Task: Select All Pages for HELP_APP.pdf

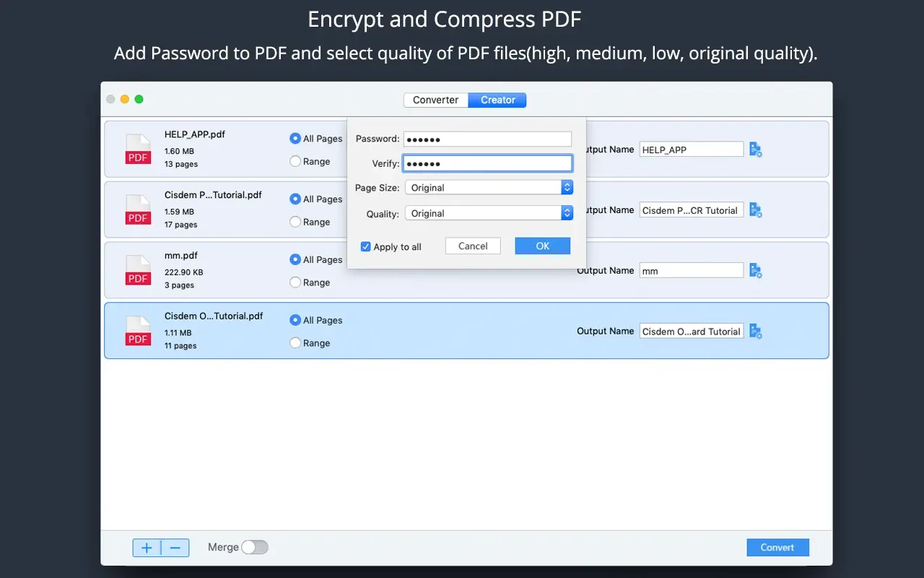Action: click(x=316, y=138)
